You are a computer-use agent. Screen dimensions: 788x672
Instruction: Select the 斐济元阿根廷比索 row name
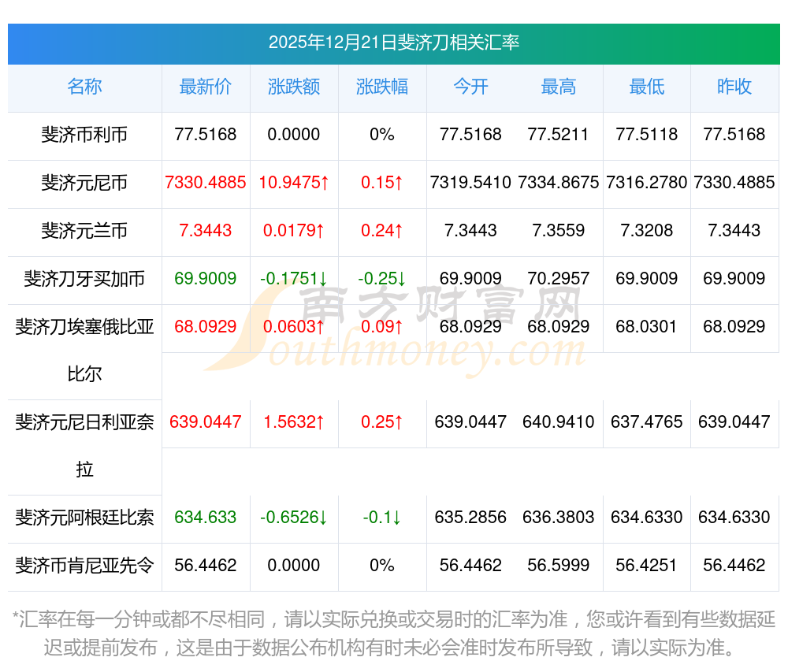coord(84,518)
